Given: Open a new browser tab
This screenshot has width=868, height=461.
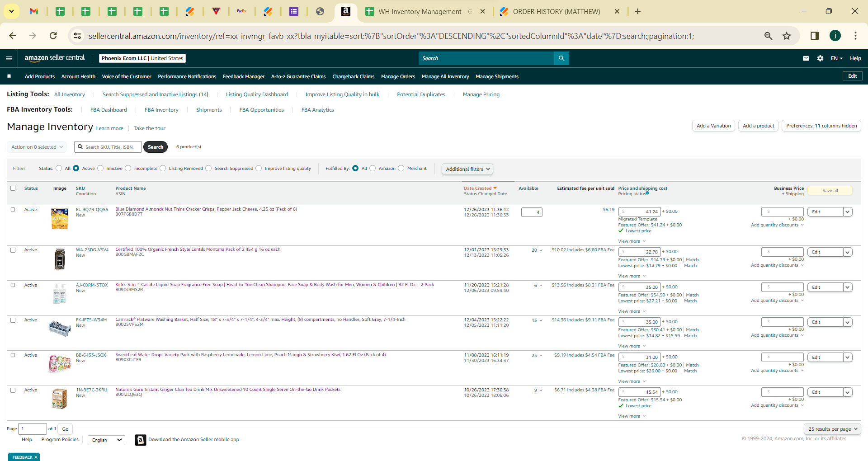Looking at the screenshot, I should pyautogui.click(x=637, y=11).
